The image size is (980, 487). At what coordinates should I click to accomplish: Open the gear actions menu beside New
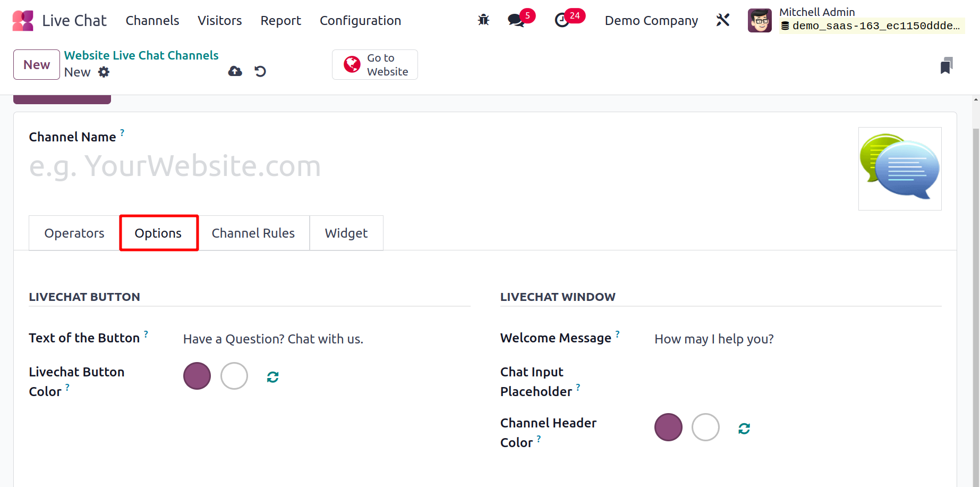click(x=104, y=72)
